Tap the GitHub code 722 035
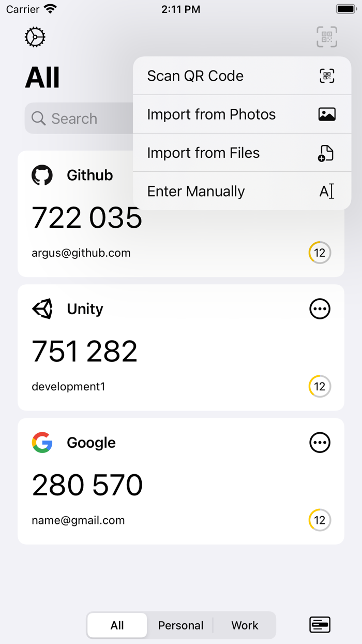The image size is (362, 644). point(87,218)
